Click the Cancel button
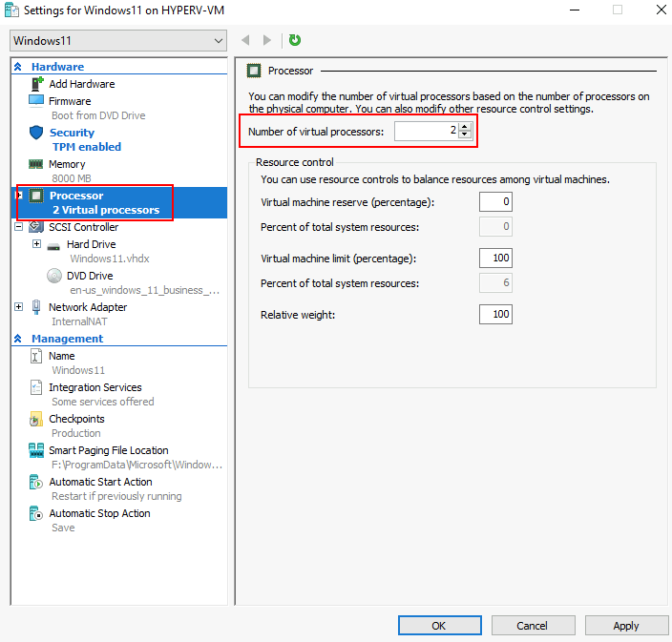Viewport: 672px width, 642px height. click(x=533, y=626)
